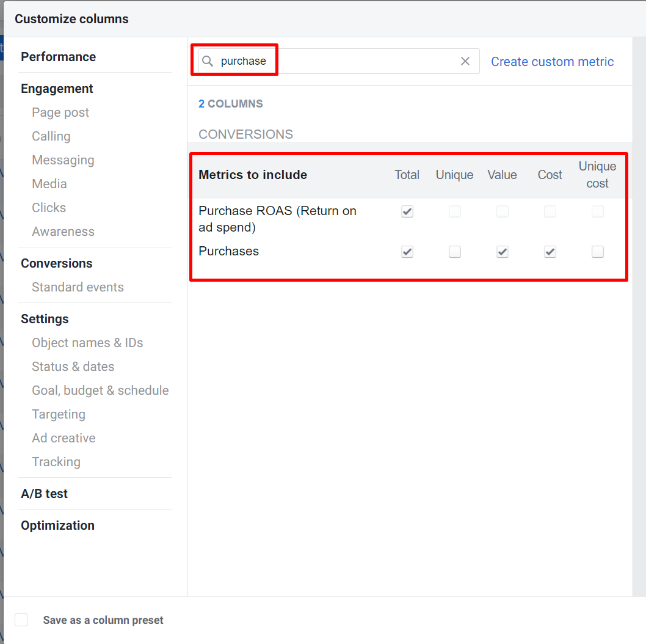Check Save as a column preset
Screen dimensions: 646x644
coord(21,620)
